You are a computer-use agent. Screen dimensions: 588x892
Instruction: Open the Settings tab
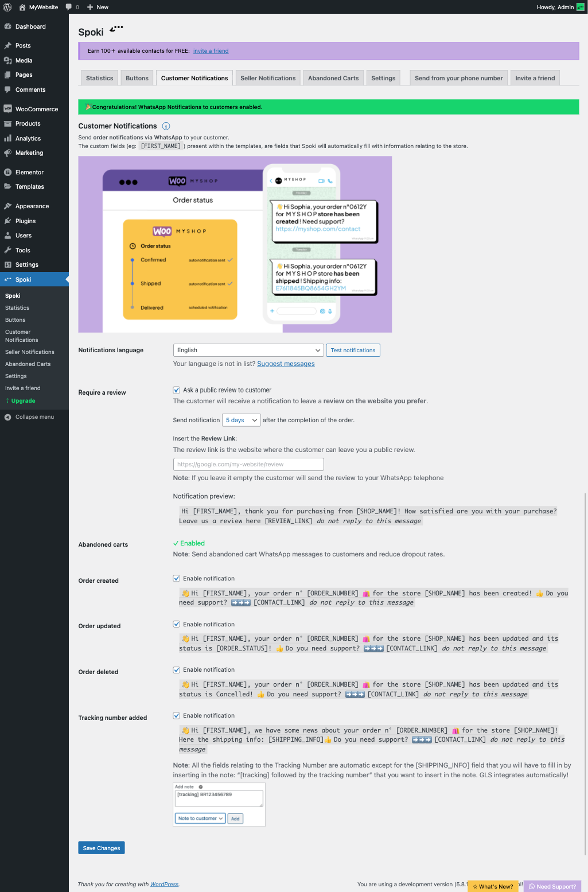[x=383, y=78]
